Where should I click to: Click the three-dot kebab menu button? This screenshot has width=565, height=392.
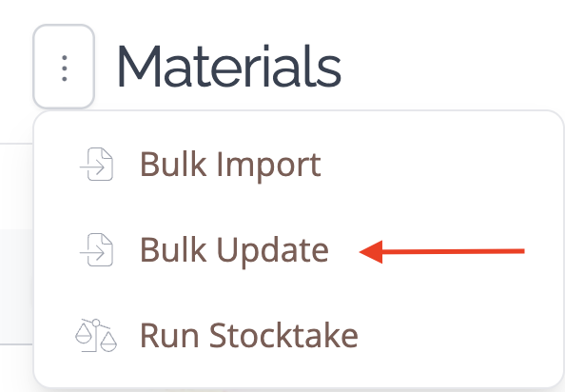point(64,67)
